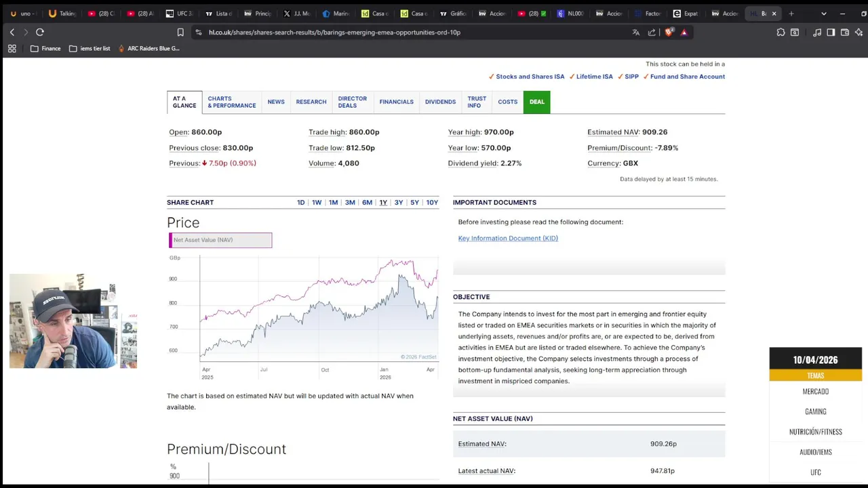
Task: Open the Trust Info tab
Action: click(x=477, y=102)
